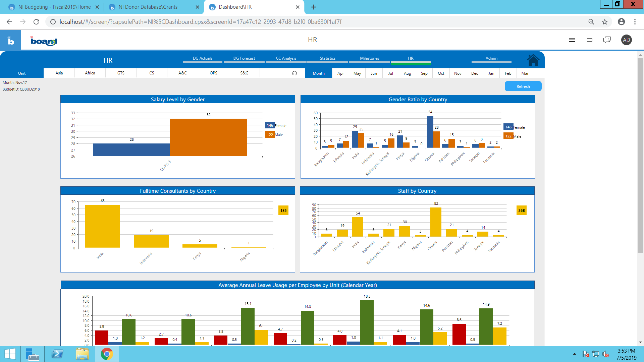644x362 pixels.
Task: Click the orange Male legend swatch in Salary chart
Action: (270, 135)
